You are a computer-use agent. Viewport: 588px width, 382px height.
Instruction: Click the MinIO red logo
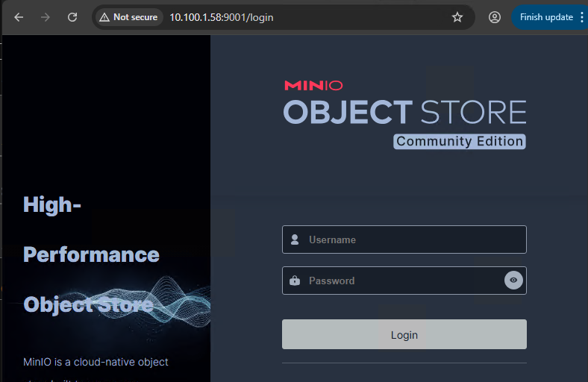click(x=313, y=86)
